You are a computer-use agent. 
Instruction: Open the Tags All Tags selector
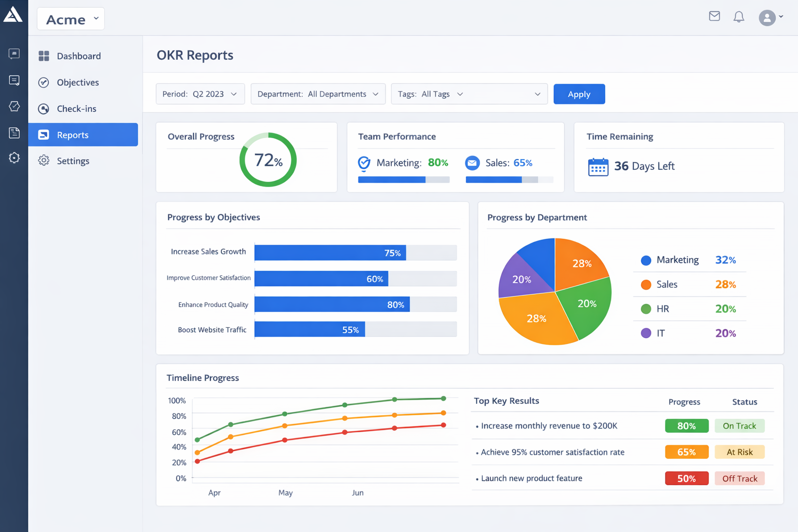click(469, 94)
